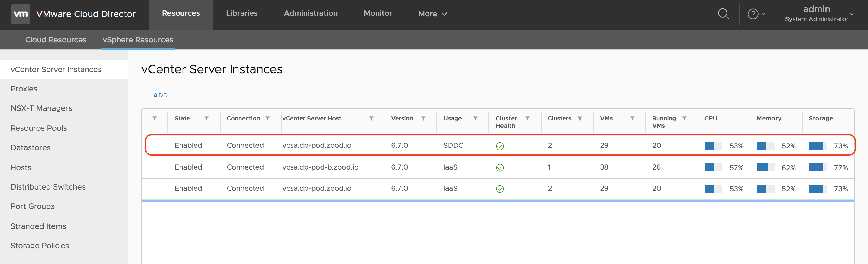The width and height of the screenshot is (868, 264).
Task: Open the first column filter selector
Action: pyautogui.click(x=155, y=118)
